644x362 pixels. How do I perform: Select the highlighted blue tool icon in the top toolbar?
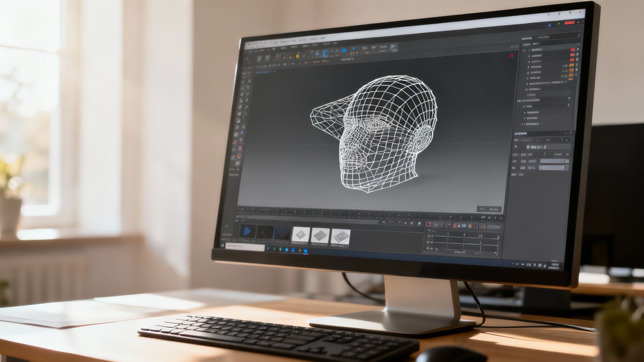point(325,53)
